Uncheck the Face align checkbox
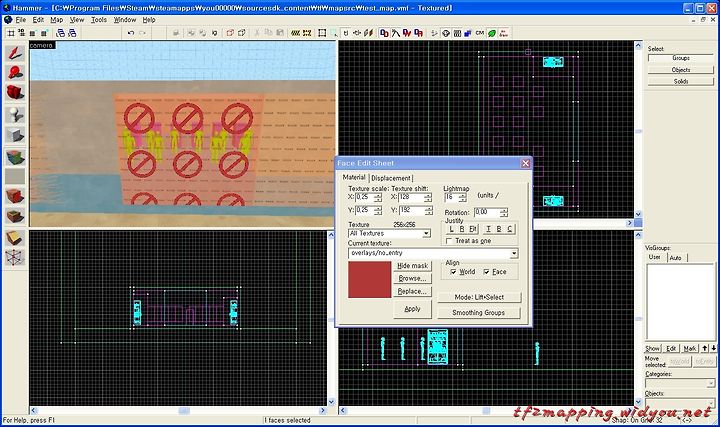Viewport: 720px width, 427px height. coord(487,272)
